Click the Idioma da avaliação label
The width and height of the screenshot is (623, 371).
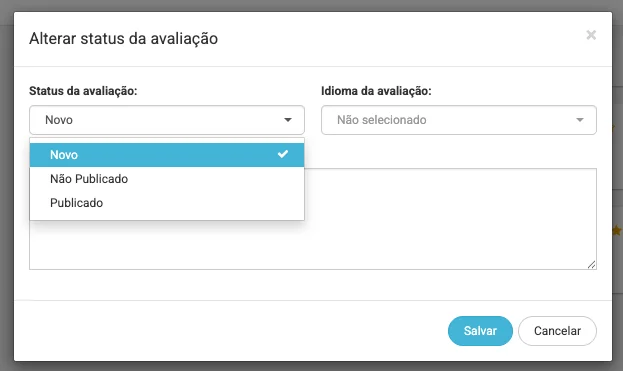click(376, 91)
